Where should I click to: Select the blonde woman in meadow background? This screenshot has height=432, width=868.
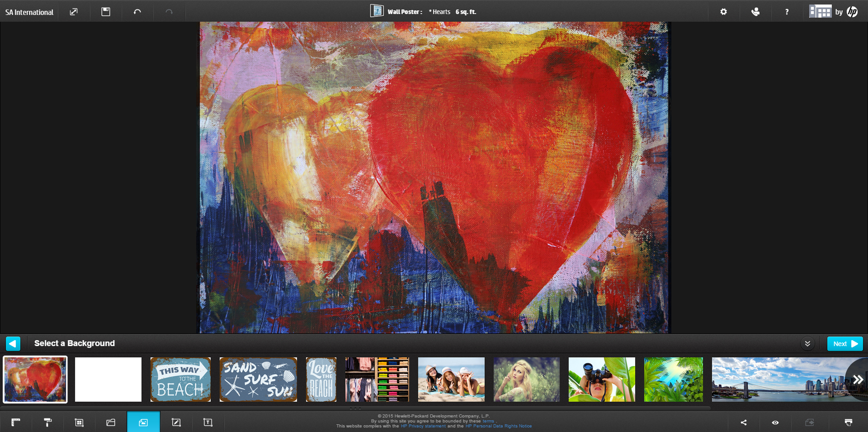[527, 379]
